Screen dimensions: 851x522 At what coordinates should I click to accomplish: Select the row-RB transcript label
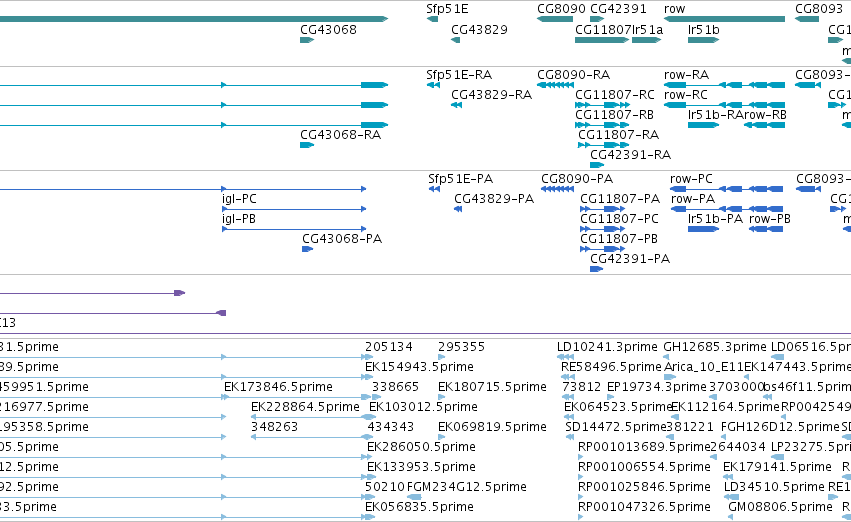coord(765,115)
